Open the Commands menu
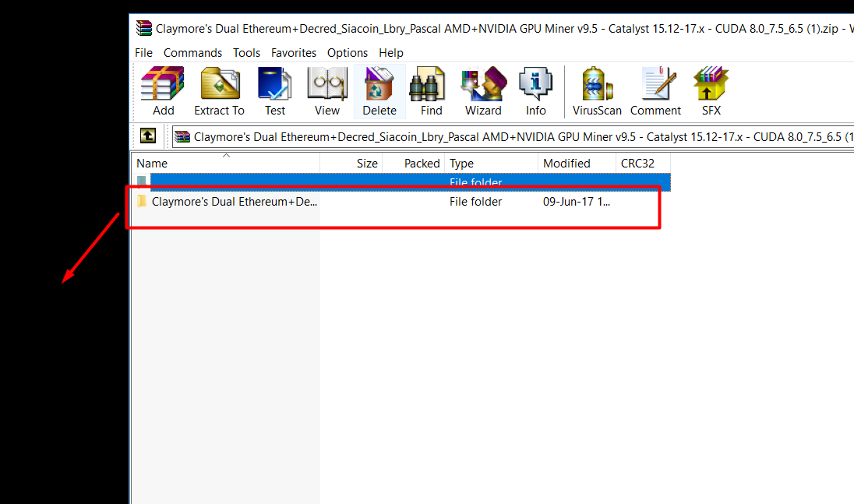 click(192, 53)
